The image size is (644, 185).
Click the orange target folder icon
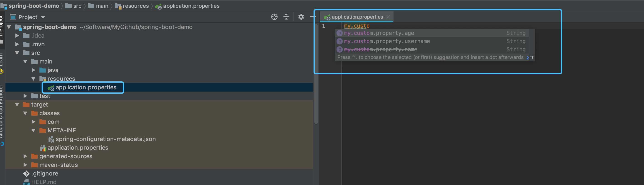[x=26, y=105]
